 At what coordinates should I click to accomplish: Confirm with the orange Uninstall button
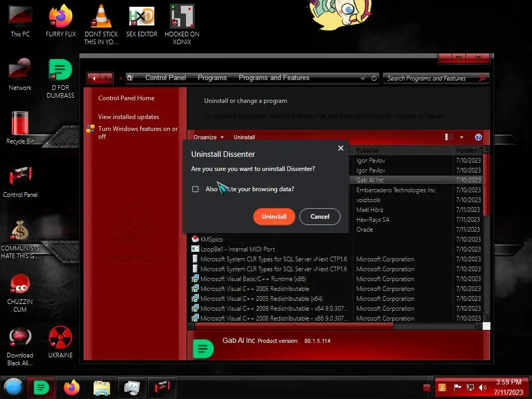pyautogui.click(x=274, y=217)
